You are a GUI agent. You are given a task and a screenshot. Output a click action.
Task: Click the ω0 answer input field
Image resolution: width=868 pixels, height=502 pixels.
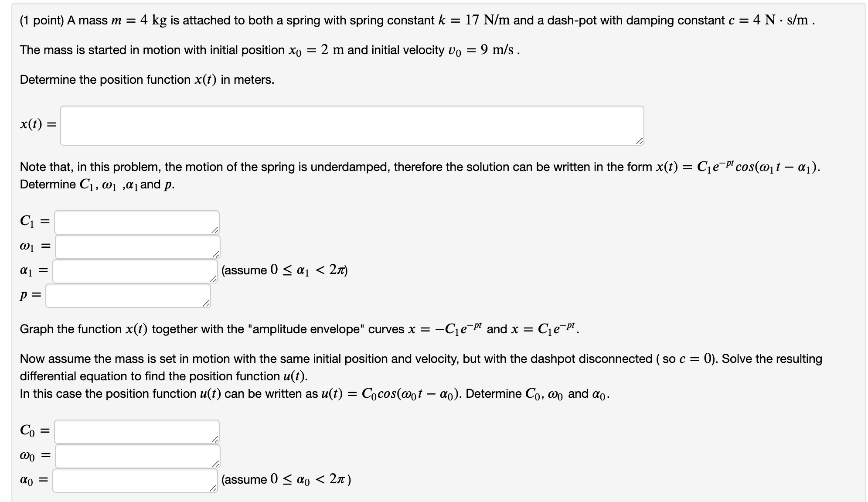click(x=137, y=456)
